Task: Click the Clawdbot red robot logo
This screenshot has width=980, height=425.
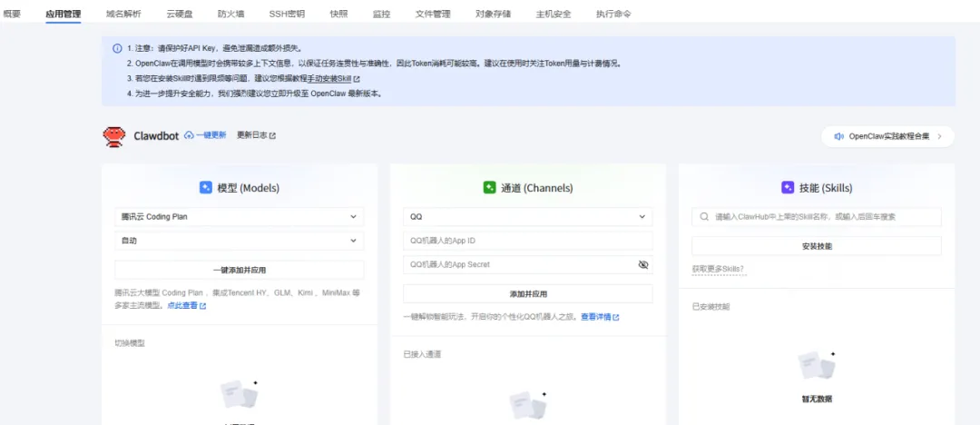Action: 113,136
